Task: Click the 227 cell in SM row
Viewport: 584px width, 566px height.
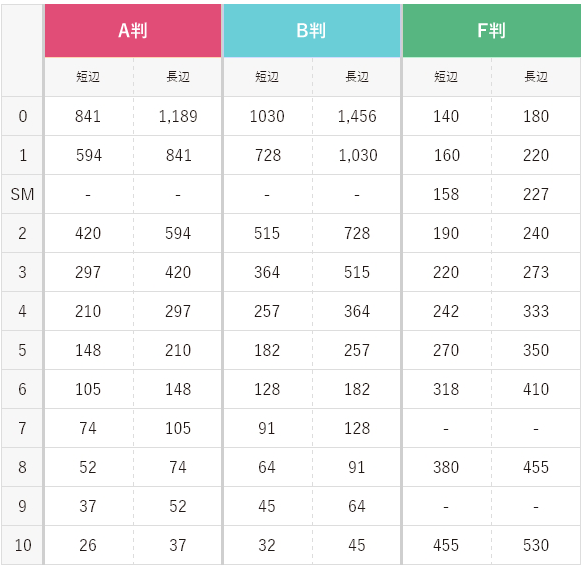Action: tap(536, 194)
